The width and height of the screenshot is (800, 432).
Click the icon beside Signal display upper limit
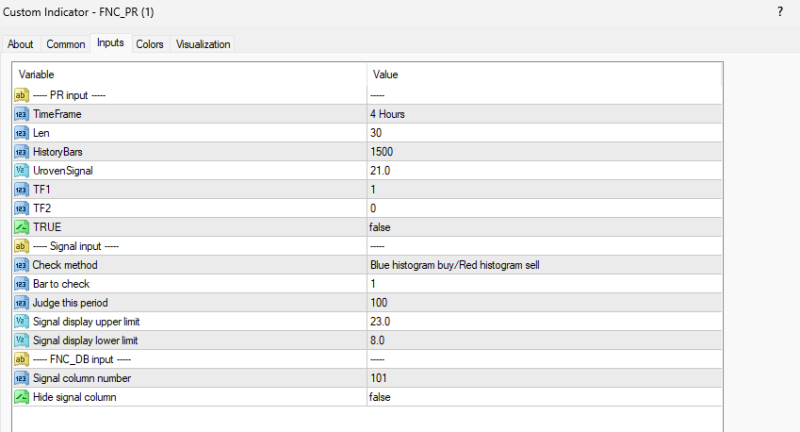click(x=22, y=321)
